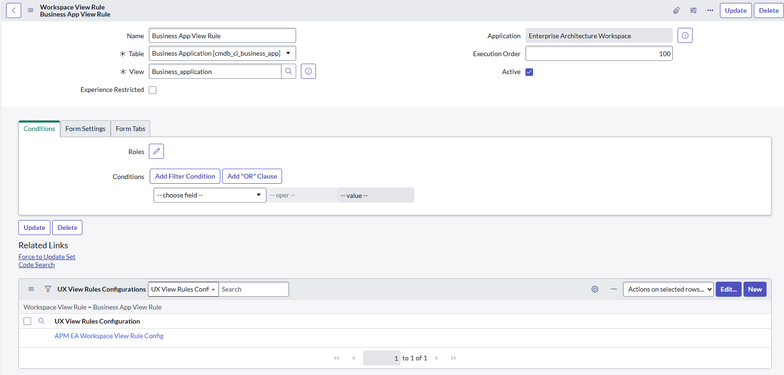Focus the related list Search box
The height and width of the screenshot is (375, 784).
click(x=254, y=289)
